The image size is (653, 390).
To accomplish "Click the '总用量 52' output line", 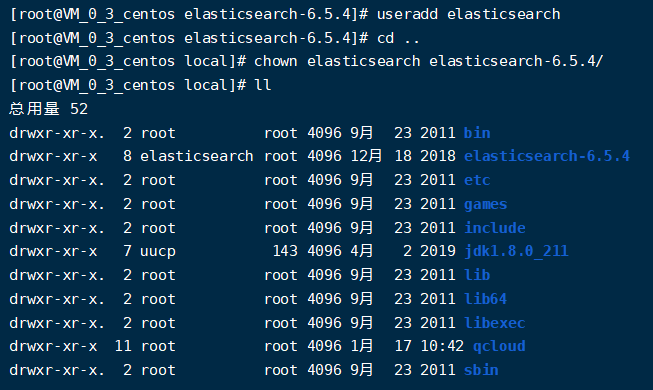I will pyautogui.click(x=49, y=109).
